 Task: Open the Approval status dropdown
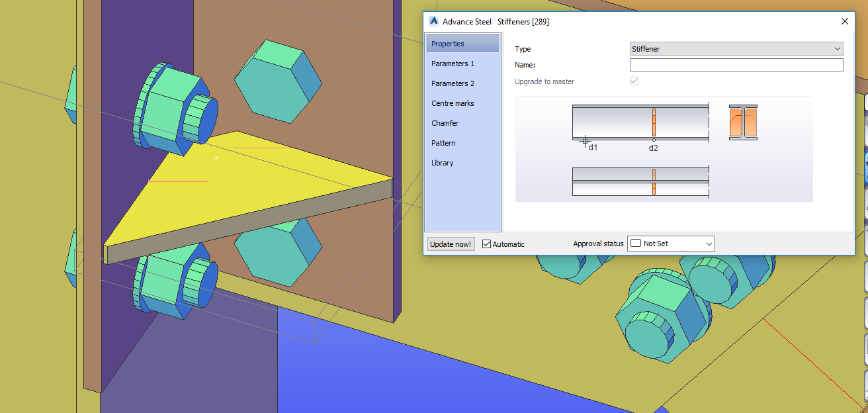point(671,244)
